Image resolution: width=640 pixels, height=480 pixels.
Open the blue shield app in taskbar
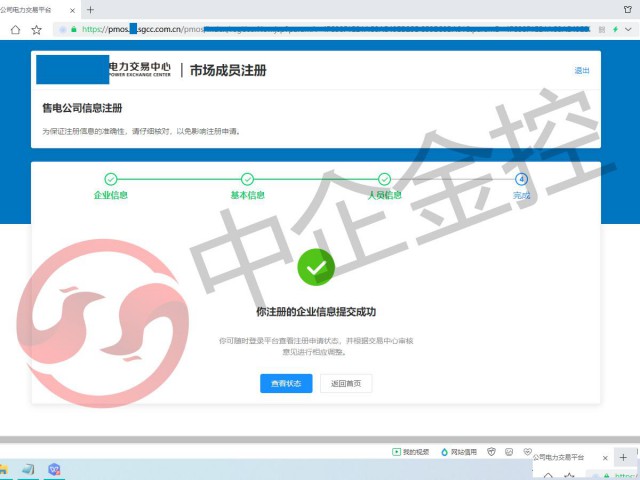54,469
